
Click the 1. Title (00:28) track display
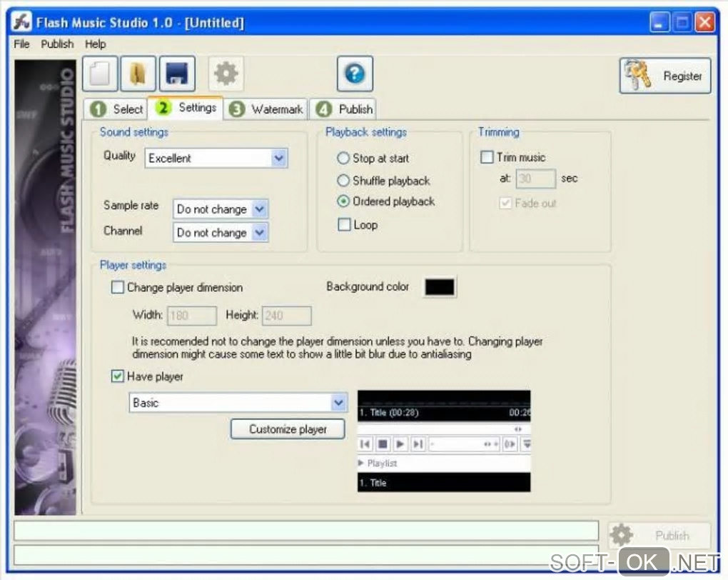(x=389, y=412)
